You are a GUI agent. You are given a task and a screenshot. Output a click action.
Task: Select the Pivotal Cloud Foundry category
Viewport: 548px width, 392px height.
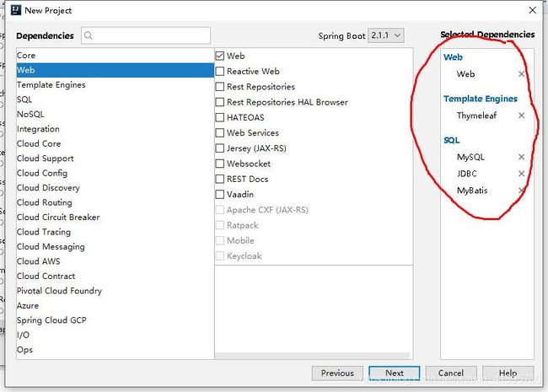115,291
